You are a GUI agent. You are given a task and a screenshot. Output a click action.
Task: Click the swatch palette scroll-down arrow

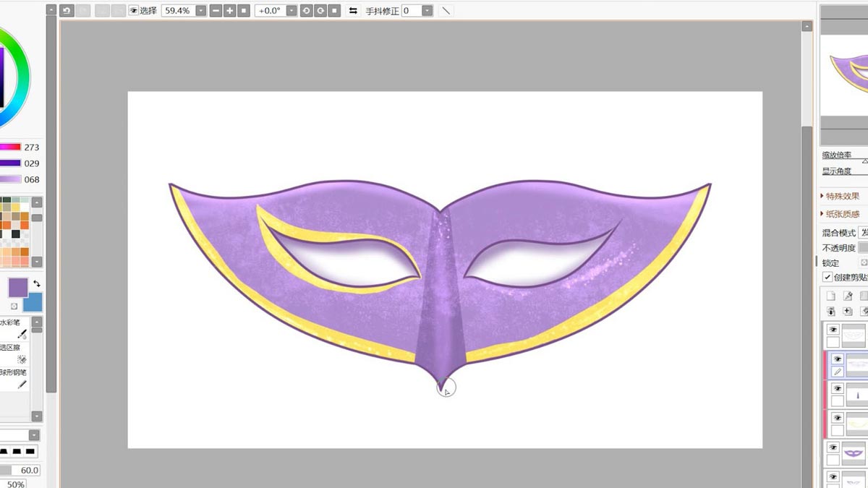click(37, 262)
